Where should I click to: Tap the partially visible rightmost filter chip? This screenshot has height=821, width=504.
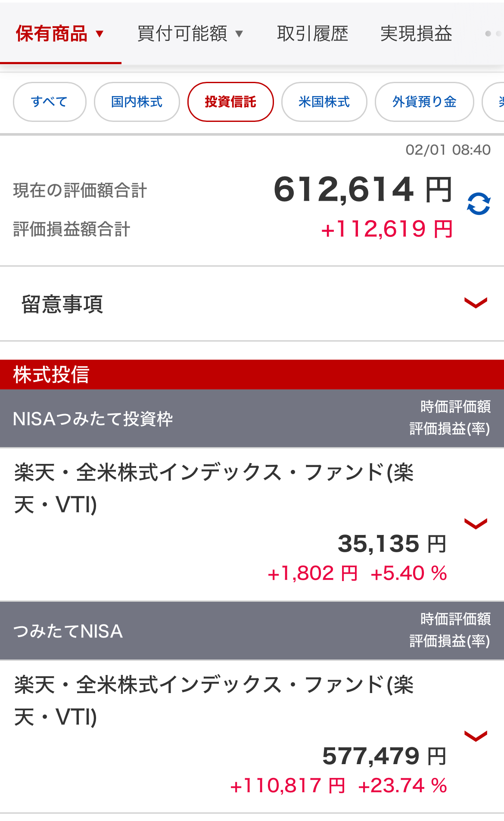[495, 102]
